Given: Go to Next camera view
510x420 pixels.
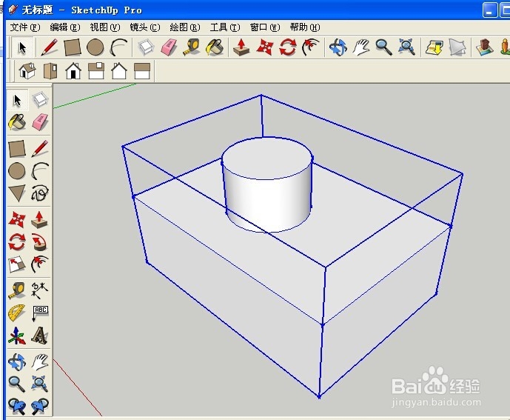Looking at the screenshot, I should (x=40, y=407).
